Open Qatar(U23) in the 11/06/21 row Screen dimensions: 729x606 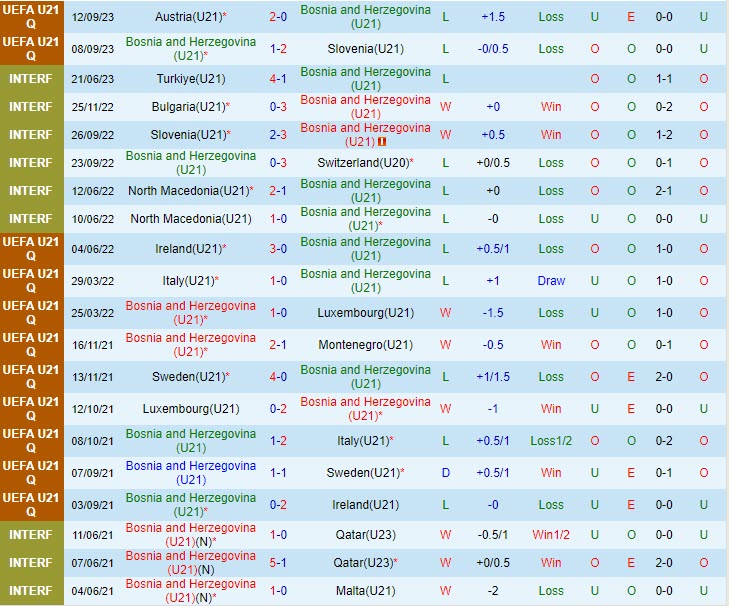tap(365, 535)
